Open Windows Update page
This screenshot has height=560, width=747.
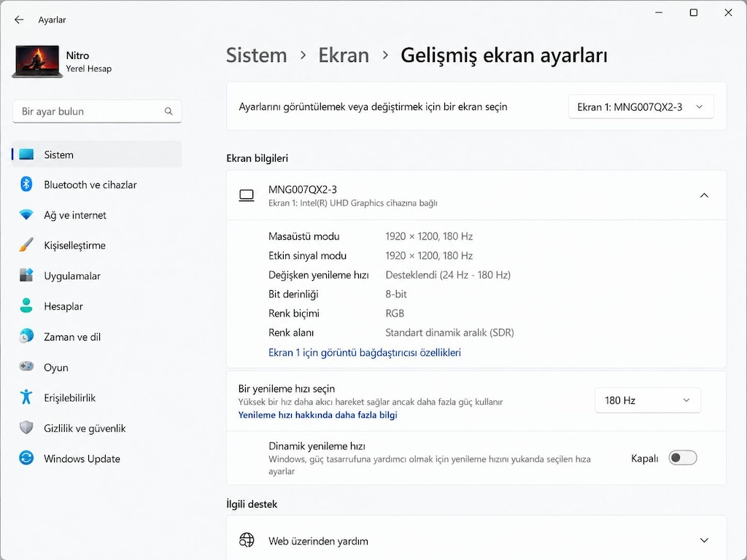82,459
